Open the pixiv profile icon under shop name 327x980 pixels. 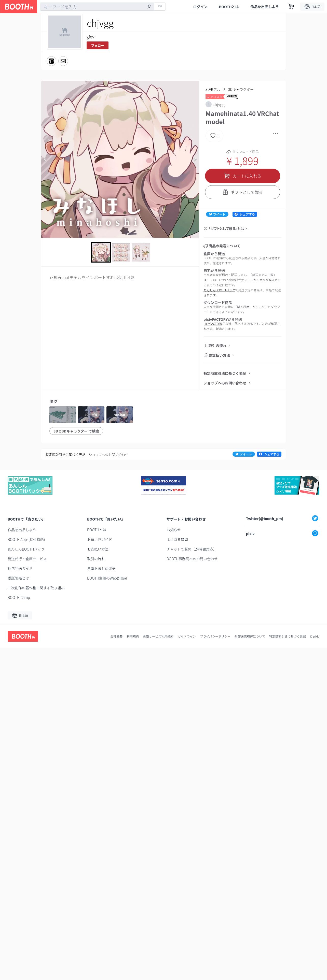pyautogui.click(x=51, y=61)
